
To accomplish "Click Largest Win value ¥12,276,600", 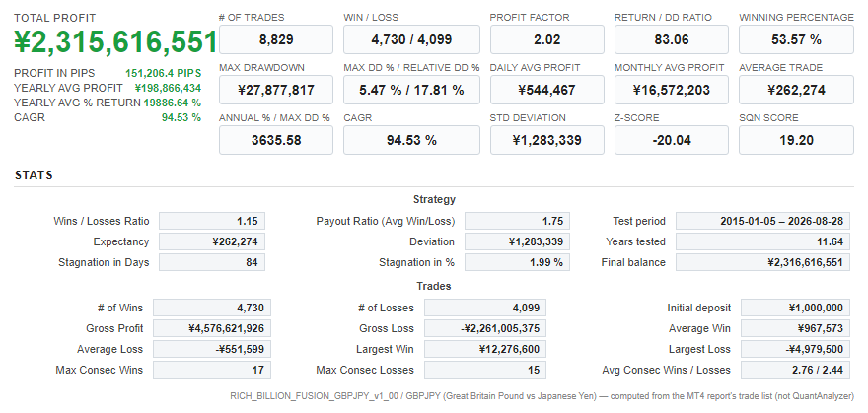I will pos(485,349).
